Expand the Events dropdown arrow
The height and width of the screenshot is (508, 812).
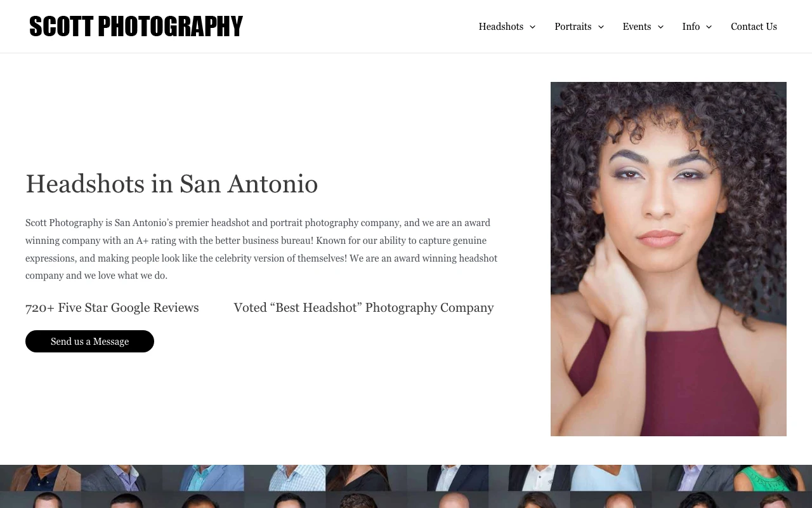(x=660, y=27)
